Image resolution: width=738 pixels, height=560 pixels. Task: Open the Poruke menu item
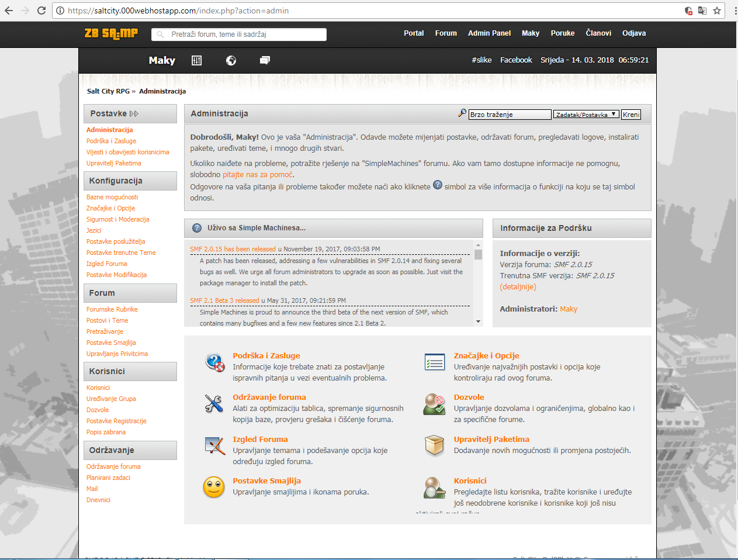[562, 33]
